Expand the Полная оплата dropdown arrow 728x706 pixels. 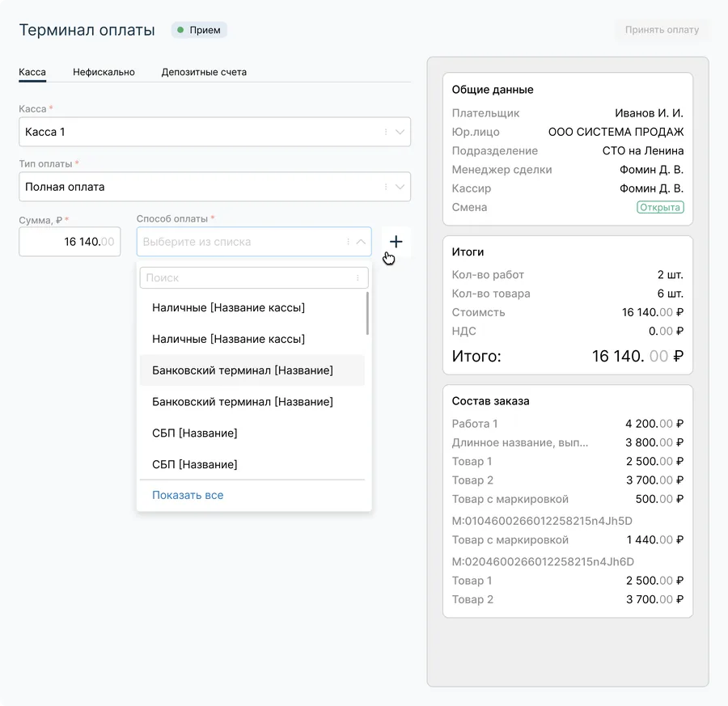(x=400, y=187)
